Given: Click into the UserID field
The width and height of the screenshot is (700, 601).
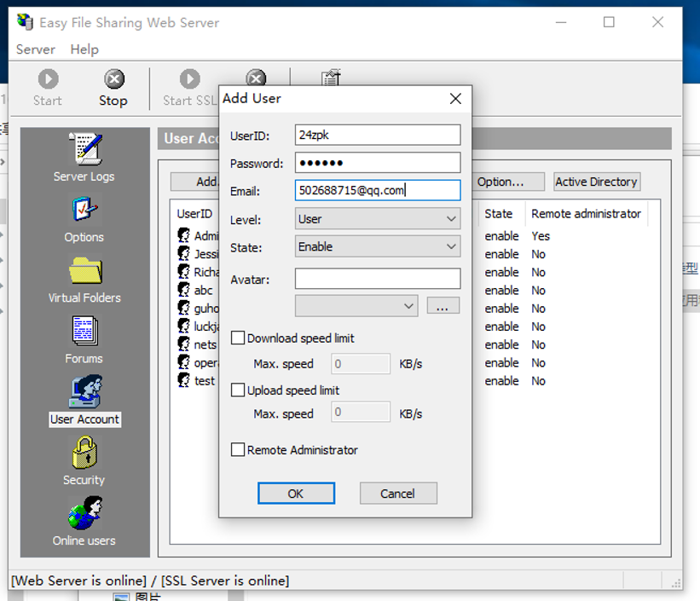Looking at the screenshot, I should click(x=378, y=135).
